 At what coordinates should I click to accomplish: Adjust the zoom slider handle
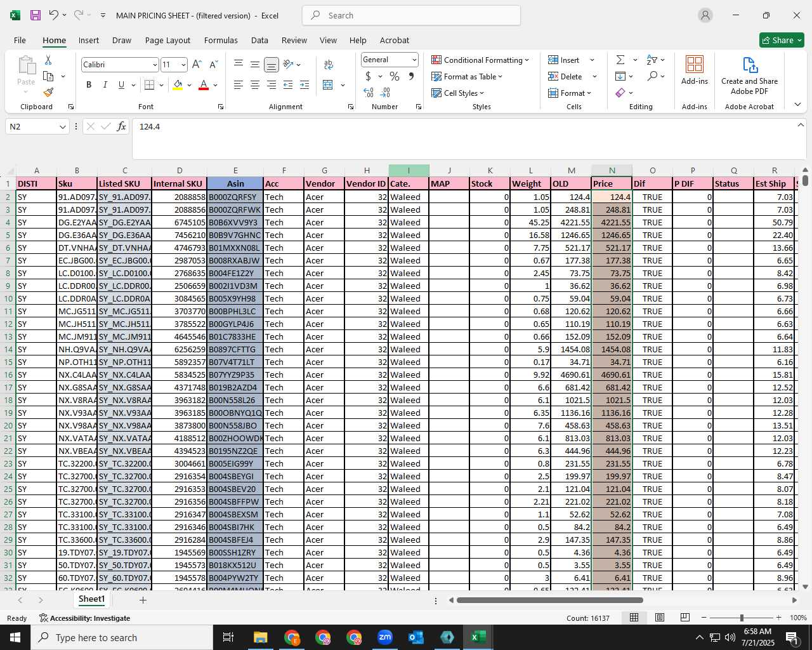point(741,618)
